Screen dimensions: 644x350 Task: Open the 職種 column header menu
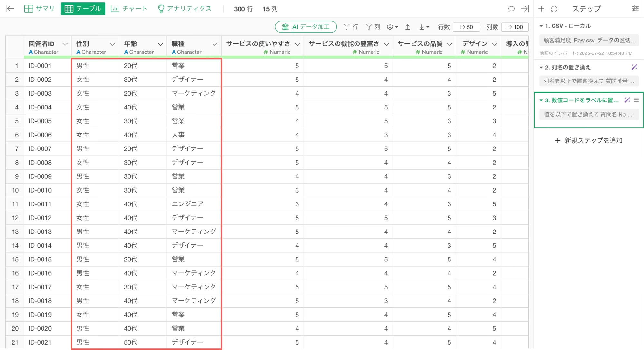215,44
